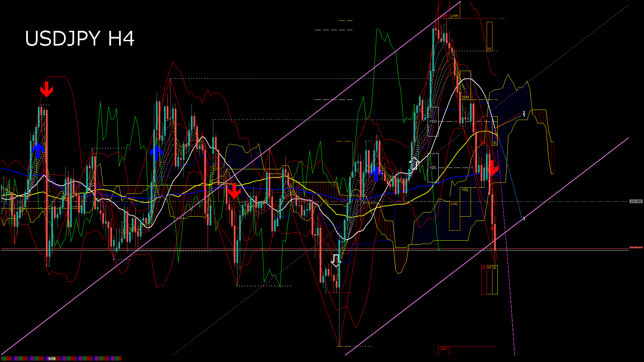Select the LWH level label
Viewport: 644px width, 362px height.
point(454,16)
